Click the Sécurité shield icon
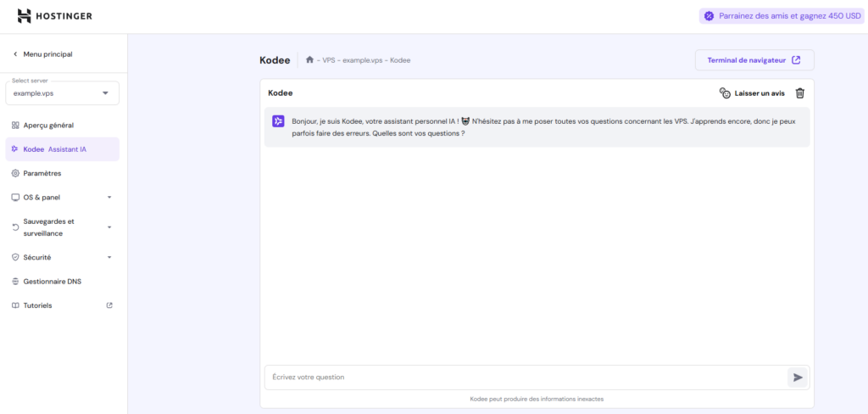868x414 pixels. point(15,257)
